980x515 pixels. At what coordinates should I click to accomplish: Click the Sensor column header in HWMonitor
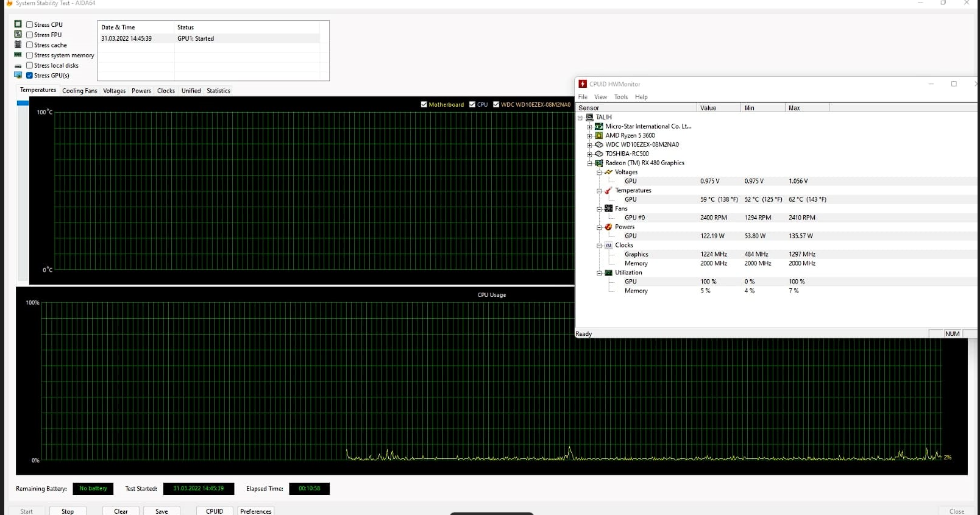636,108
